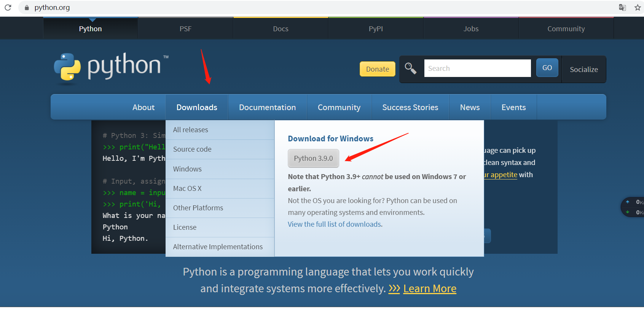The height and width of the screenshot is (309, 644).
Task: Open the Documentation navigation menu
Action: [267, 107]
